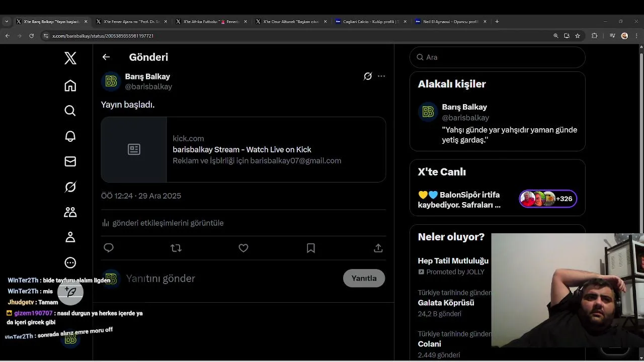Go to Home via the house icon

coord(70,85)
